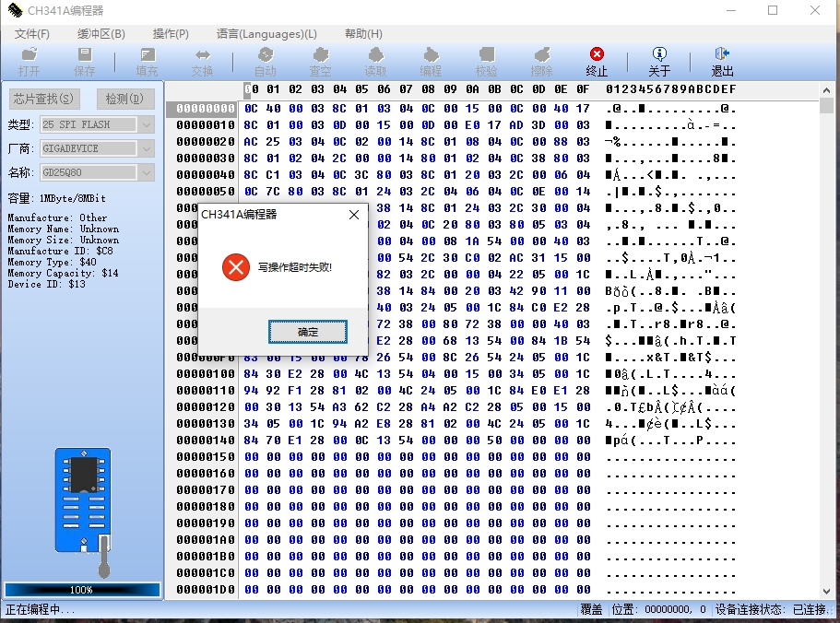Select address row 000001D0

tap(206, 590)
